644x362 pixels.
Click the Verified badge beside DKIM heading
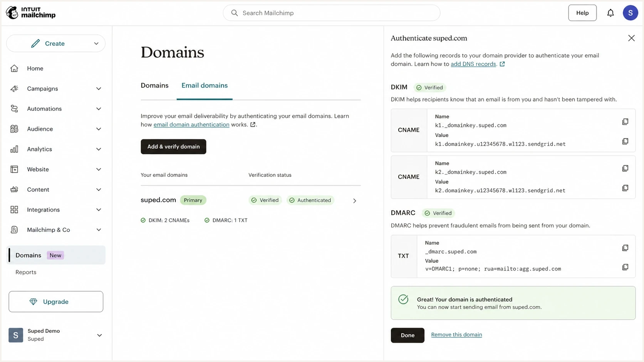[x=429, y=88]
